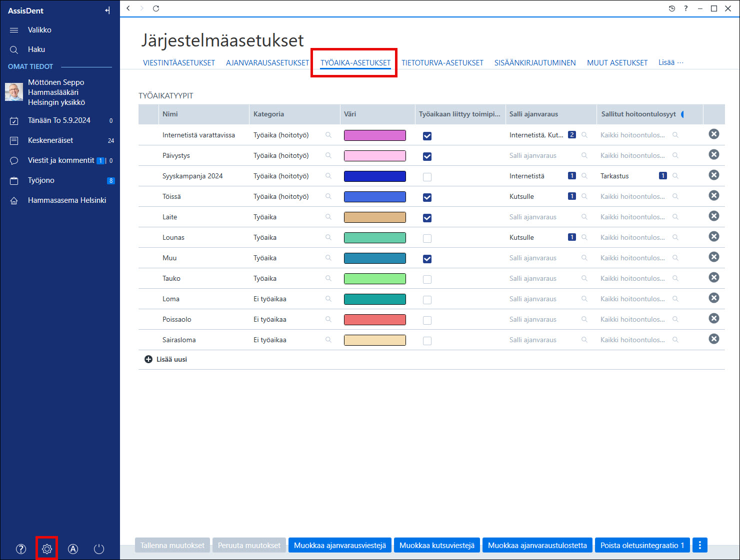This screenshot has width=740, height=560.
Task: Enable the checkbox for Syyskampanja 2024
Action: (427, 177)
